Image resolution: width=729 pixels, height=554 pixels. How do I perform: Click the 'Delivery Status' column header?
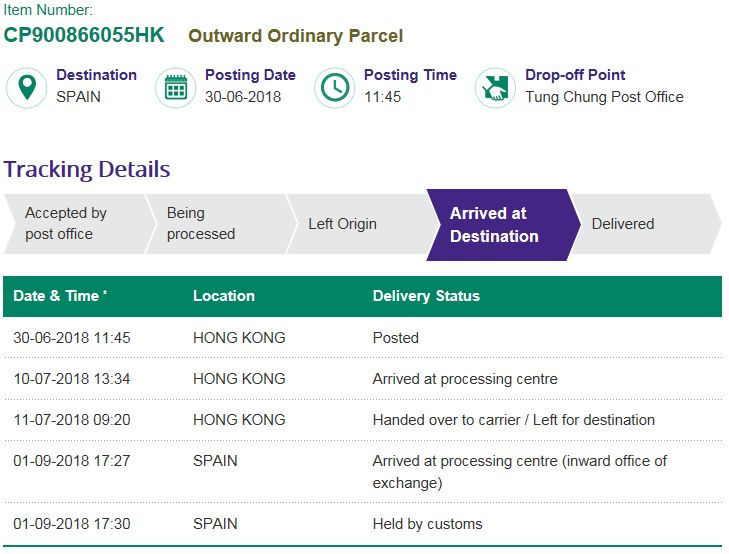click(426, 296)
